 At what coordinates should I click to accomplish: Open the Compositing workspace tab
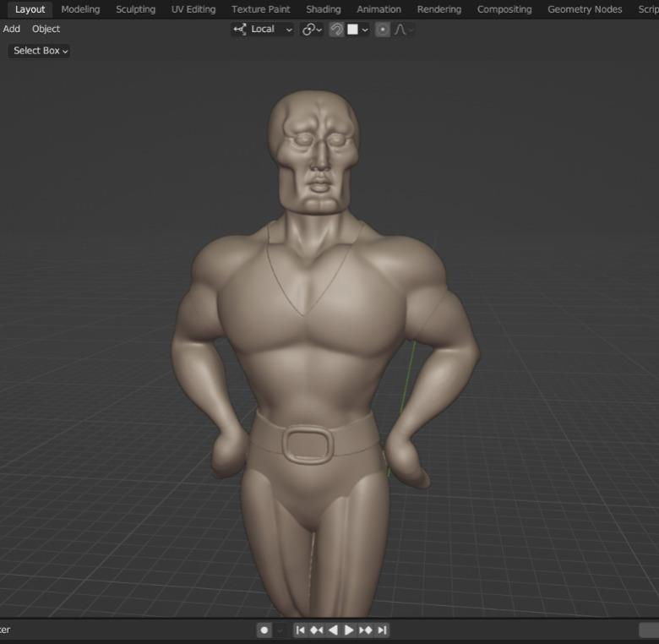(x=504, y=9)
